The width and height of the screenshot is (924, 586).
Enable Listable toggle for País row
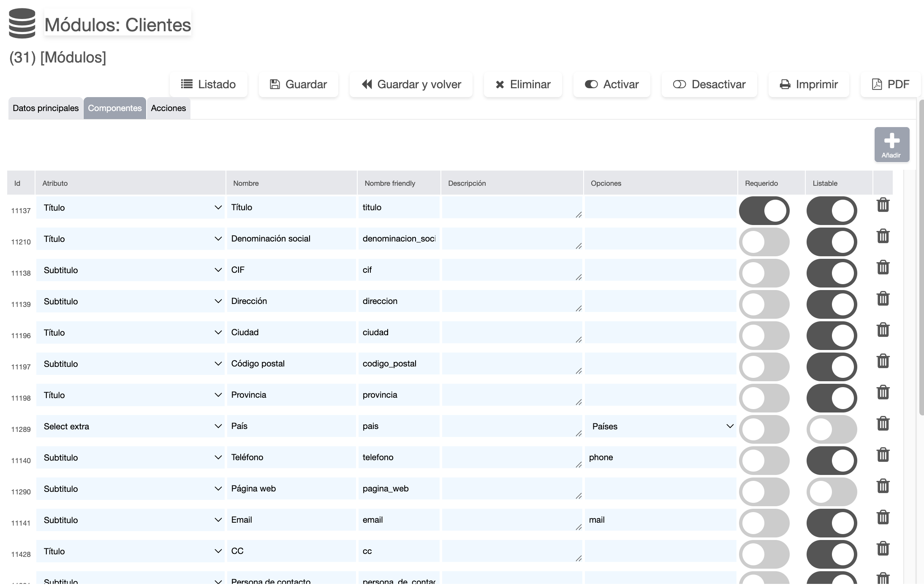pos(832,429)
